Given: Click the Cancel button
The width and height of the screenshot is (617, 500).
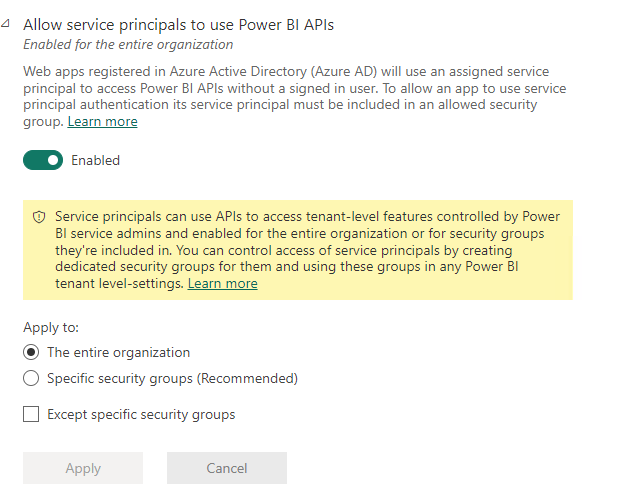Looking at the screenshot, I should [227, 468].
